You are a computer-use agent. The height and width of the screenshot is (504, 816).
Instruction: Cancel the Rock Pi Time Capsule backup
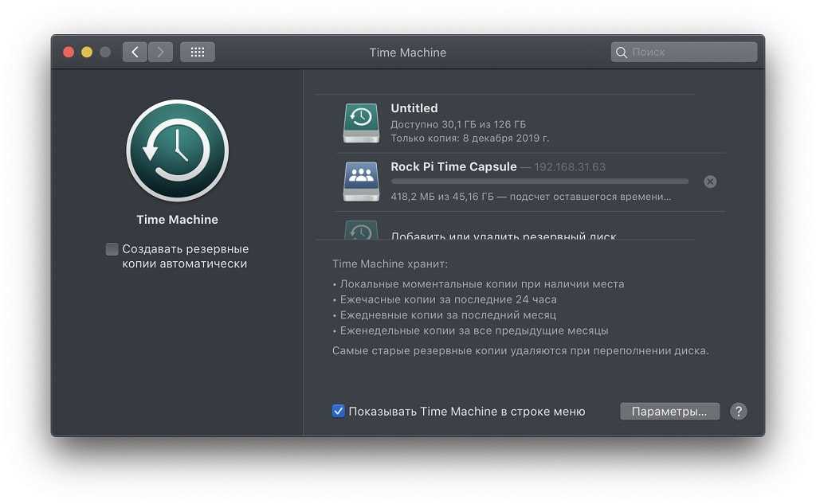click(x=710, y=182)
